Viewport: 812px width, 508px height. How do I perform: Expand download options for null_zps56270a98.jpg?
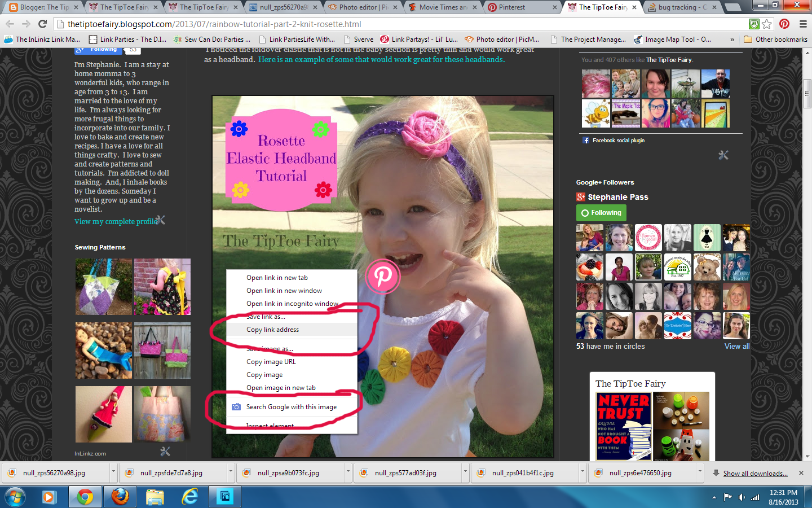[x=112, y=473]
